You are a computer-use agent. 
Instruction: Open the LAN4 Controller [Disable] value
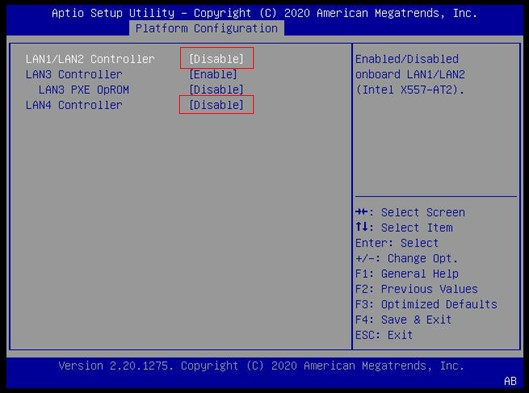[216, 105]
